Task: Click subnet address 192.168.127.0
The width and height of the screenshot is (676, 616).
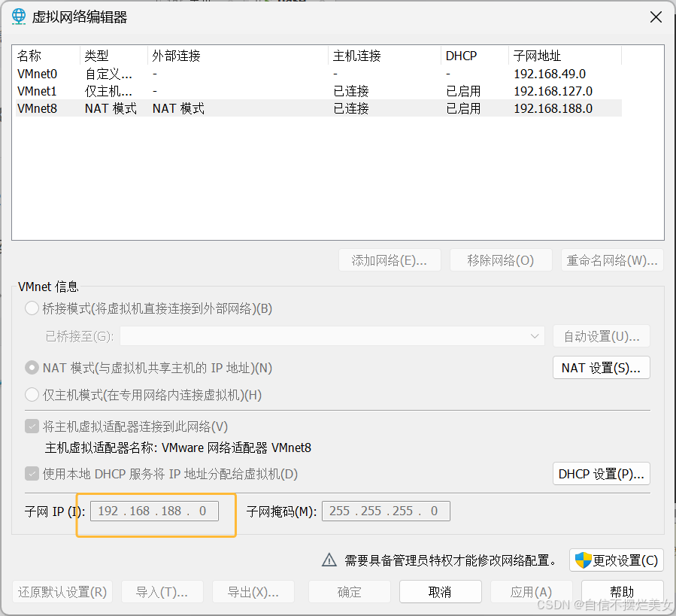Action: (x=553, y=91)
